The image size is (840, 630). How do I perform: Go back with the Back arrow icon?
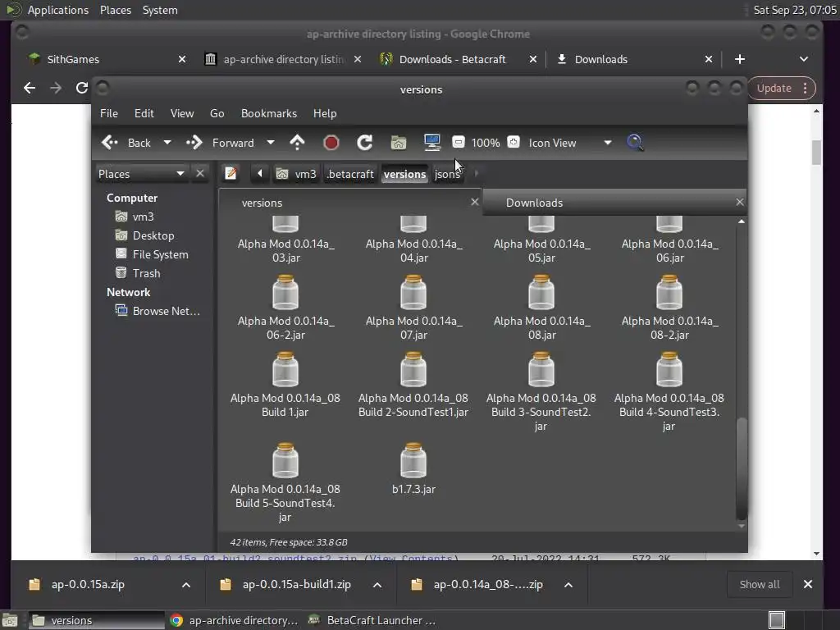tap(110, 143)
